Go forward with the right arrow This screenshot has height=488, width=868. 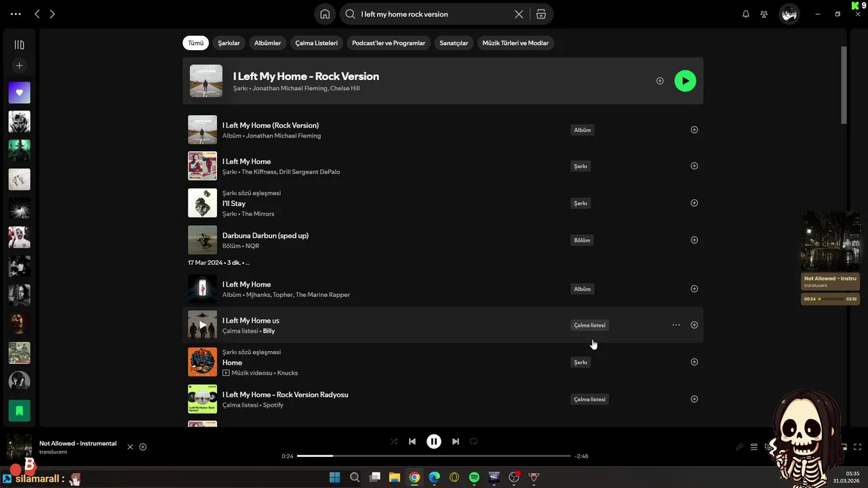(52, 14)
